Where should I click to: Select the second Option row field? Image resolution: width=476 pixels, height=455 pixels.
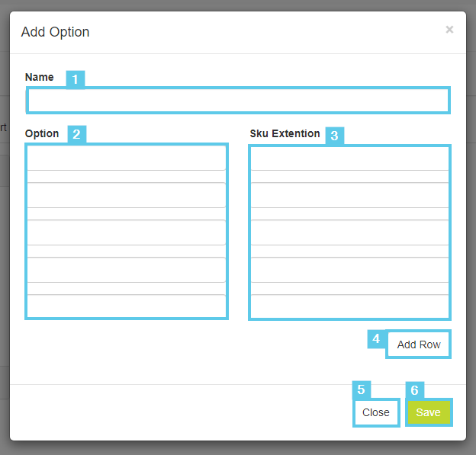click(x=127, y=195)
